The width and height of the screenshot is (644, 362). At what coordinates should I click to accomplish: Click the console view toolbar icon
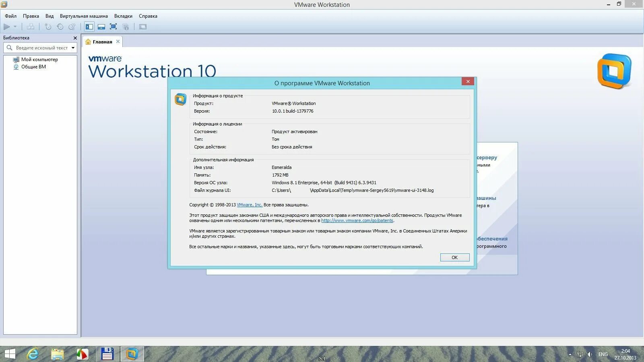[143, 27]
